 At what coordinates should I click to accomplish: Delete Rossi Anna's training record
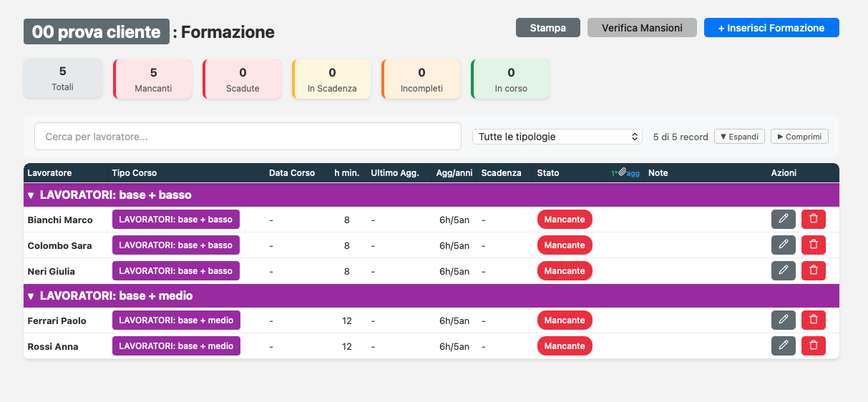point(814,346)
